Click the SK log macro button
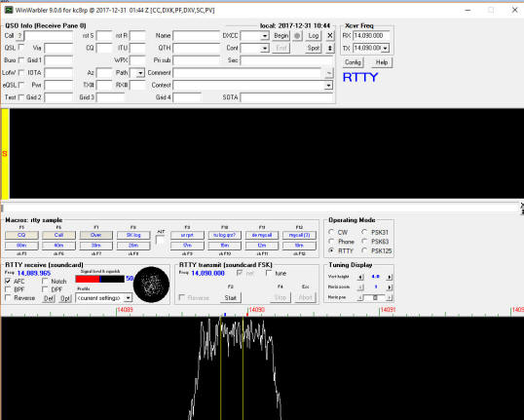524x420 pixels. [x=133, y=235]
